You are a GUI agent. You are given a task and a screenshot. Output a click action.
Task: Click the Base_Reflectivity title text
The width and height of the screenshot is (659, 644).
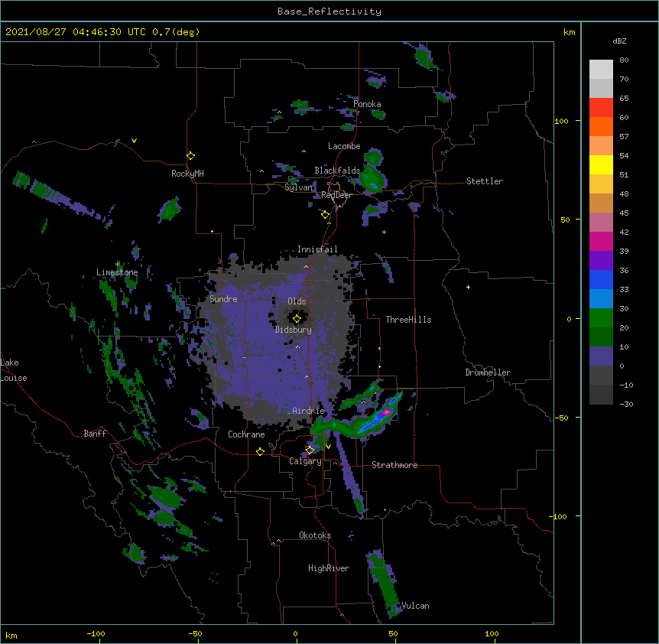329,11
